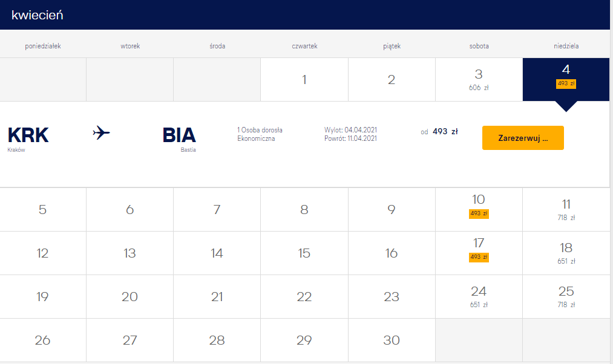Select day 15 in the calendar
Image resolution: width=613 pixels, height=364 pixels.
[304, 253]
